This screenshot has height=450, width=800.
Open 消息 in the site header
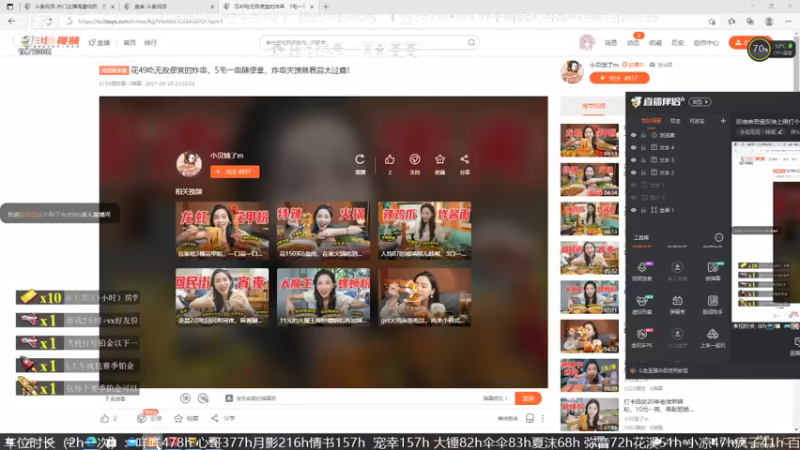611,43
